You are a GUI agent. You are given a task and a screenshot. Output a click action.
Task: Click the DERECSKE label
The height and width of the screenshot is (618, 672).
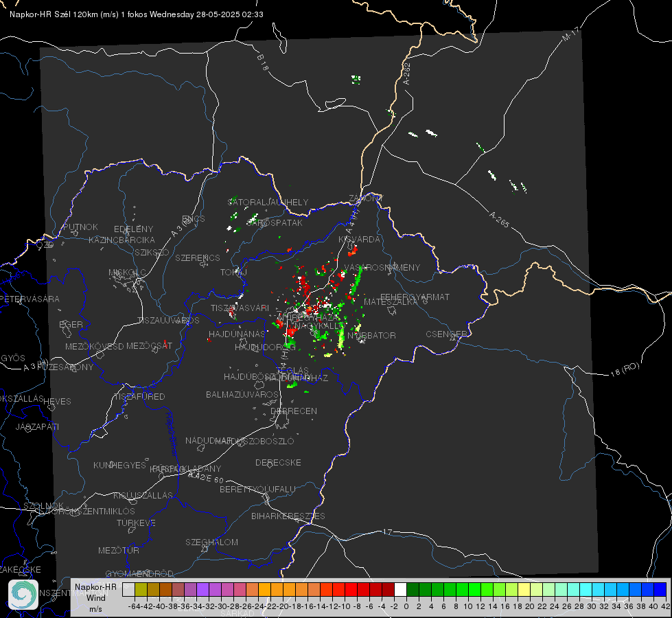278,463
